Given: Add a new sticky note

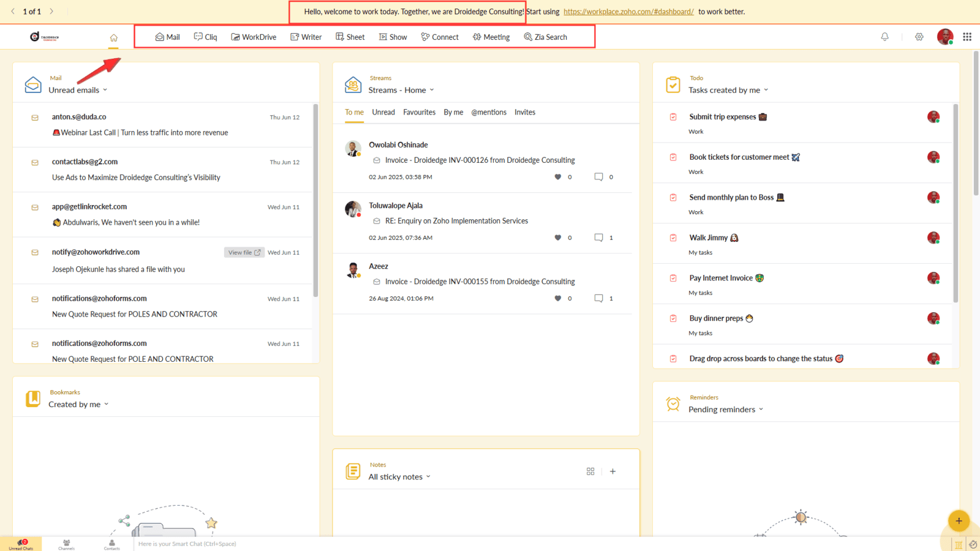Looking at the screenshot, I should (612, 471).
